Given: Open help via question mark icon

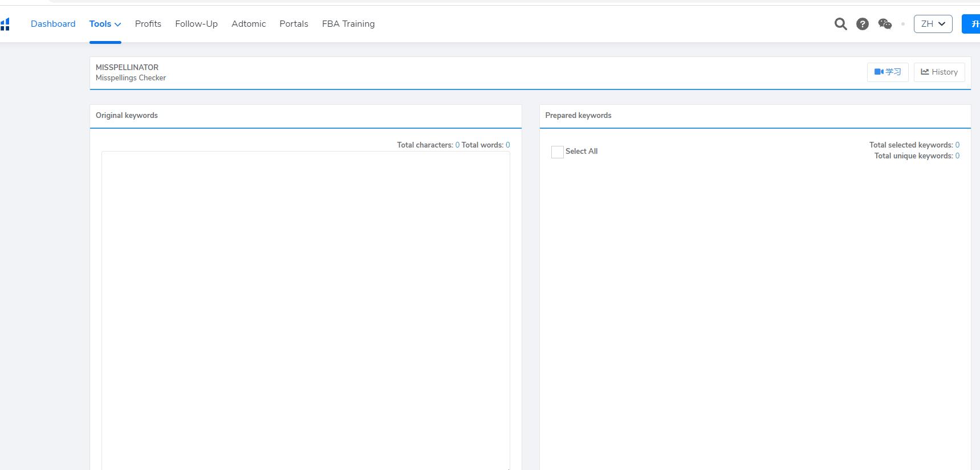Looking at the screenshot, I should (863, 24).
